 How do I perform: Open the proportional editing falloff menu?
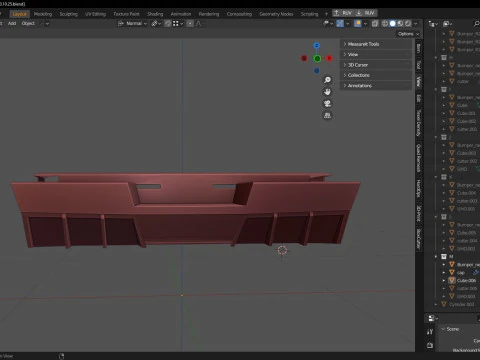click(200, 23)
